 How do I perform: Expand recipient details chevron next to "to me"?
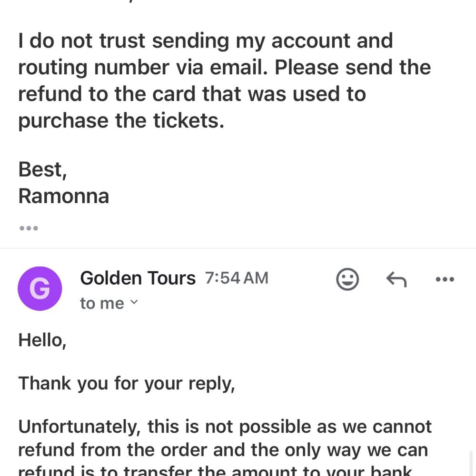point(134,302)
